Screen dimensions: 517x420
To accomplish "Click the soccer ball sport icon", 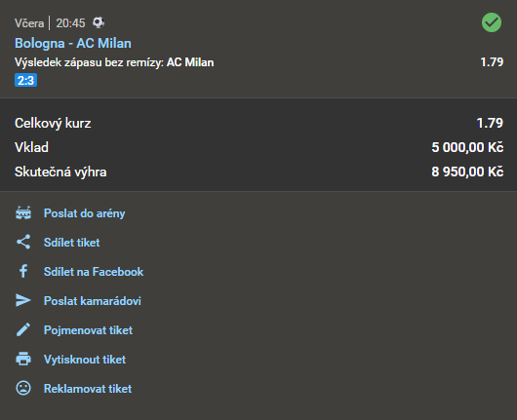I will (x=99, y=22).
